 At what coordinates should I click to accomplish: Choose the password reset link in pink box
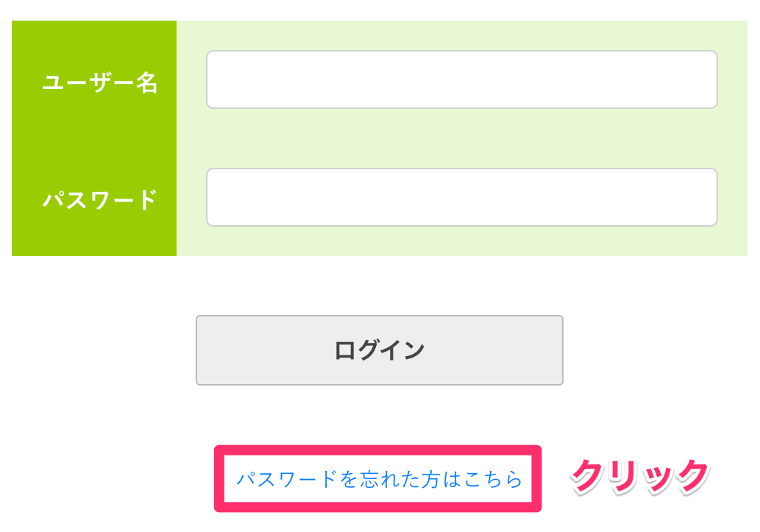[379, 479]
